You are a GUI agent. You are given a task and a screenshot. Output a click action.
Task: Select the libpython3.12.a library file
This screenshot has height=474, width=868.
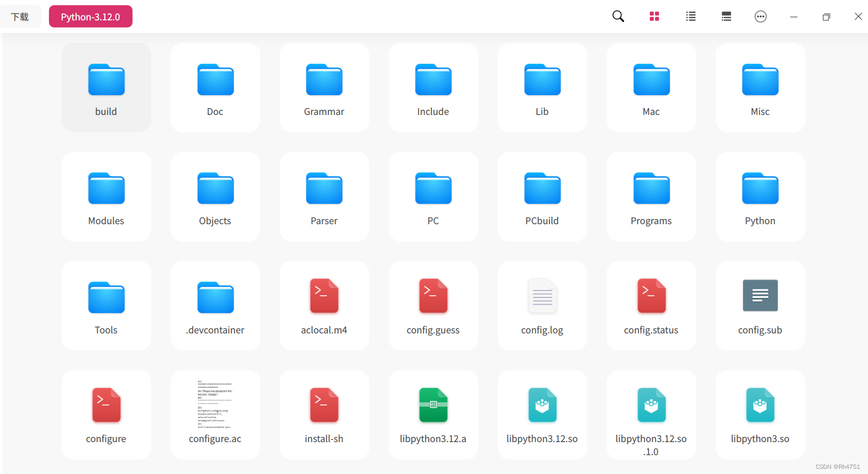tap(433, 414)
